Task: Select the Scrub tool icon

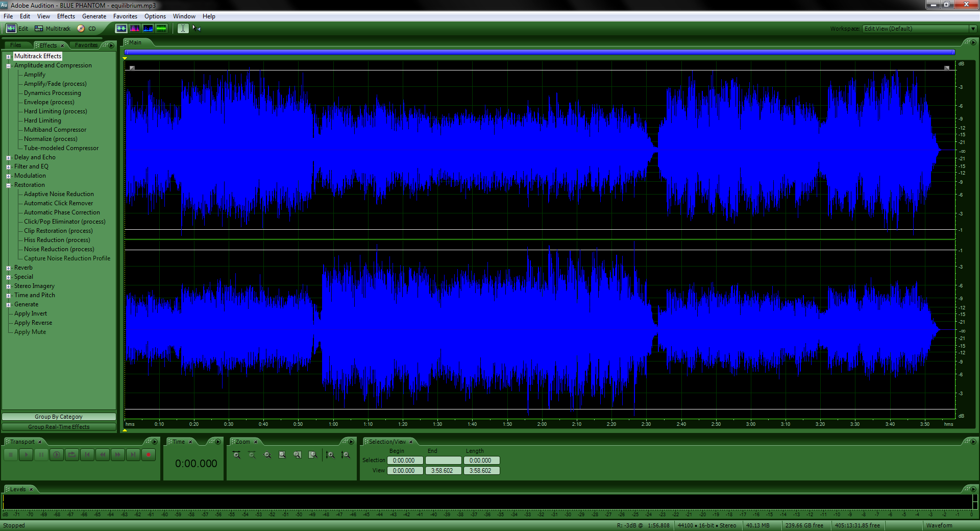Action: 197,29
